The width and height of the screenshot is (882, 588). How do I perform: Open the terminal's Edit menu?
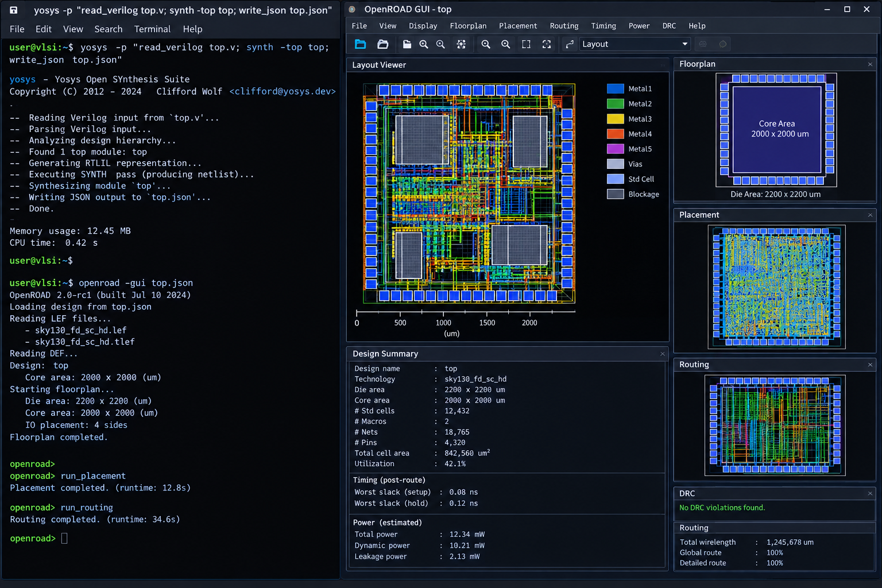44,29
